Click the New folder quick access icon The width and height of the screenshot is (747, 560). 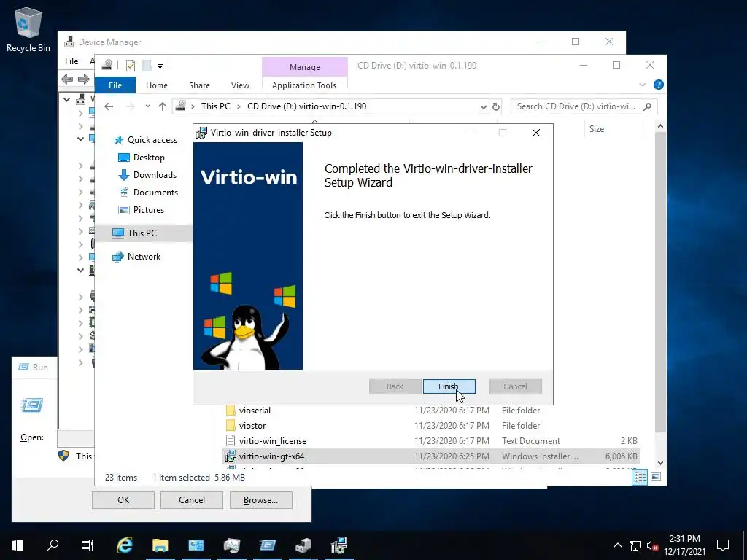click(x=147, y=65)
